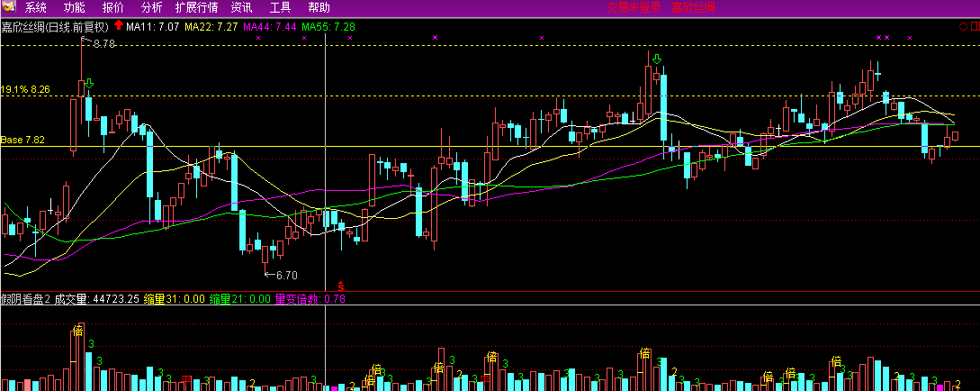Open the 分析 menu
Screen dimensions: 980x391
tap(151, 7)
